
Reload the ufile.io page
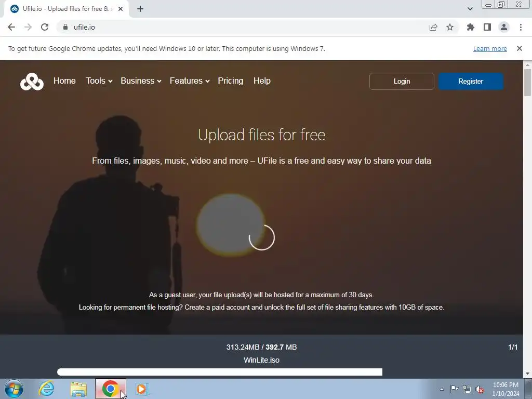pos(45,27)
